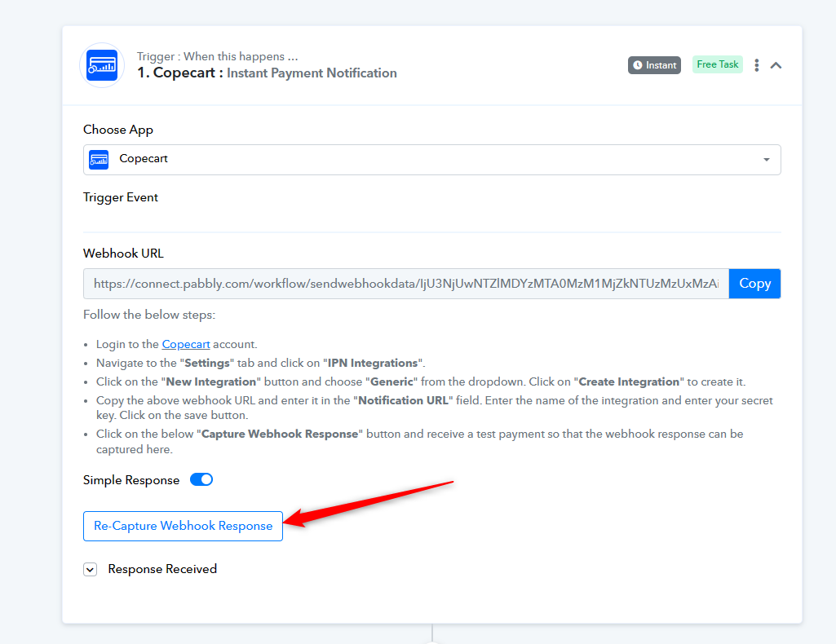Click Re-Capture Webhook Response button
The height and width of the screenshot is (644, 836).
point(183,526)
